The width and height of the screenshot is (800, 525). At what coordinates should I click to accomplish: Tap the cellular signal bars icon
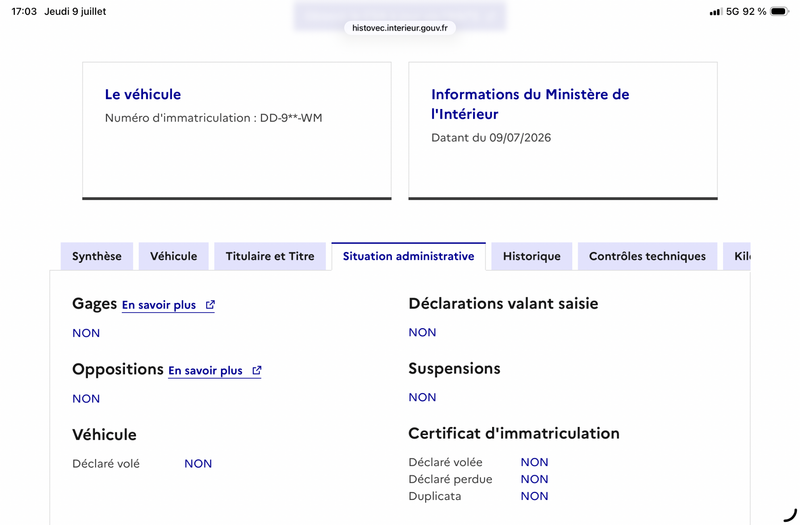(716, 12)
